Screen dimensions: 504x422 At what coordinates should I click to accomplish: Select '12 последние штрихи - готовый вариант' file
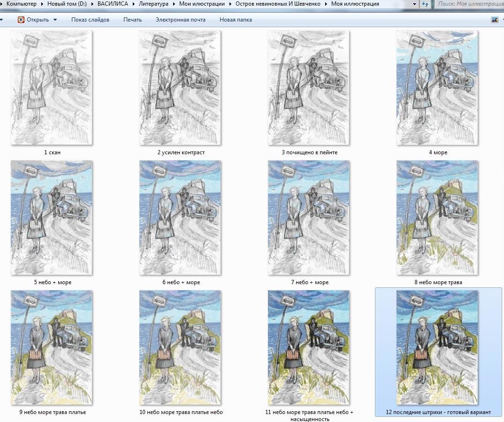437,347
